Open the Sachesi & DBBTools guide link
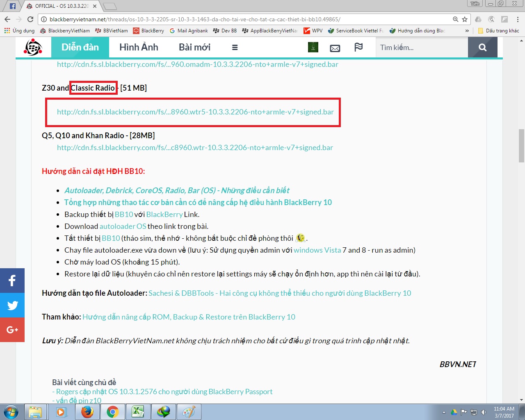 (280, 293)
